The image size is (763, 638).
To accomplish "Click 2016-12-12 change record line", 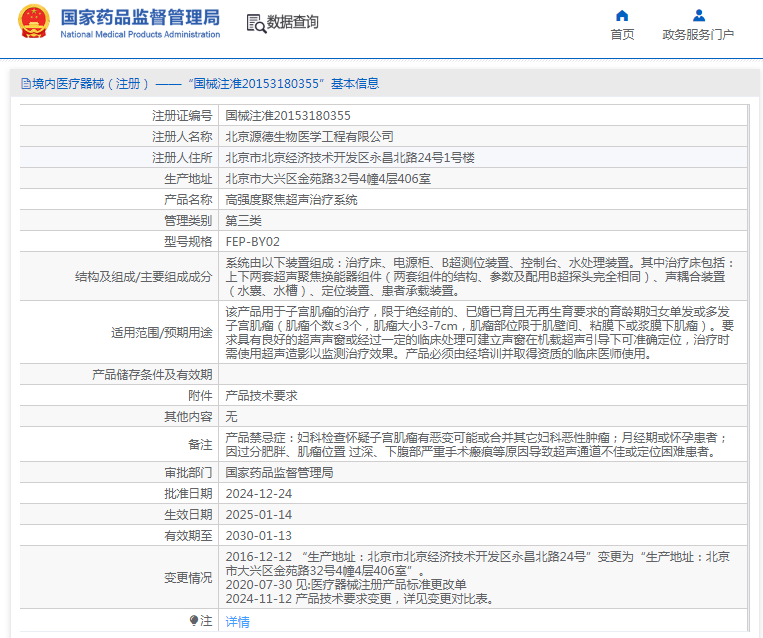I will (477, 564).
